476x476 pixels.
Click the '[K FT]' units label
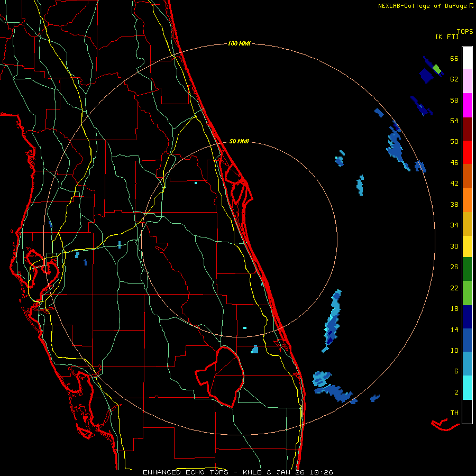point(447,36)
